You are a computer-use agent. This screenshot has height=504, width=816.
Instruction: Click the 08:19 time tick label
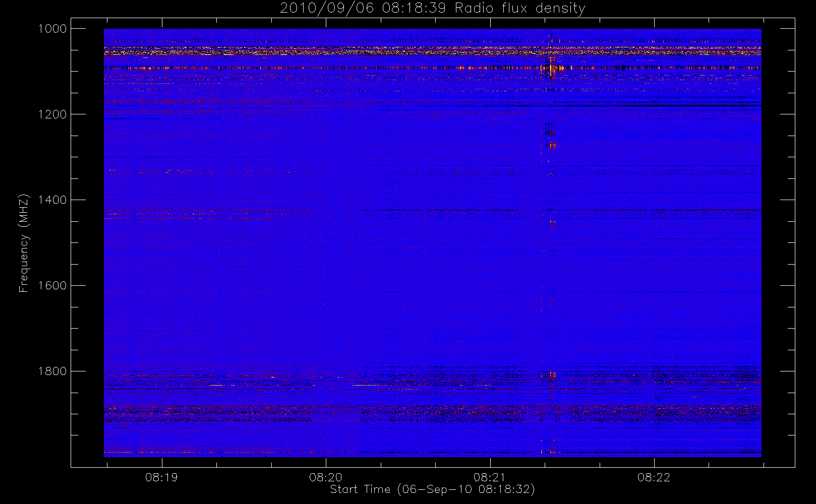[161, 477]
